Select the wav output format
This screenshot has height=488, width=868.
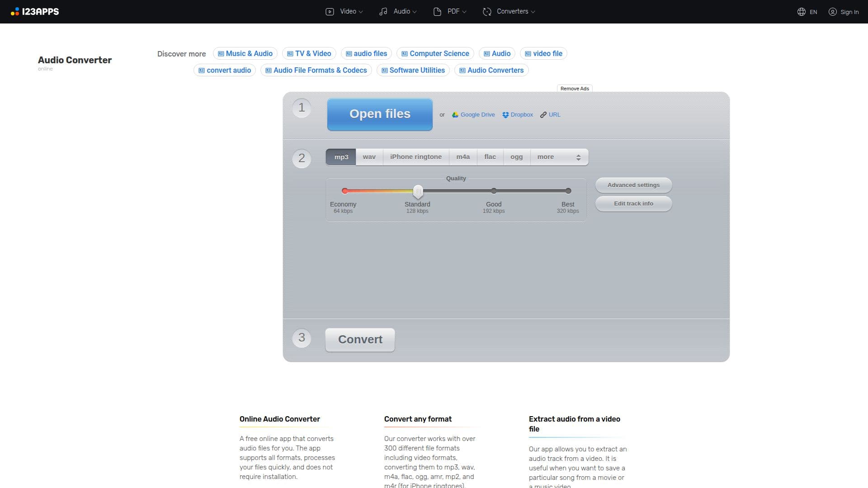(x=369, y=157)
